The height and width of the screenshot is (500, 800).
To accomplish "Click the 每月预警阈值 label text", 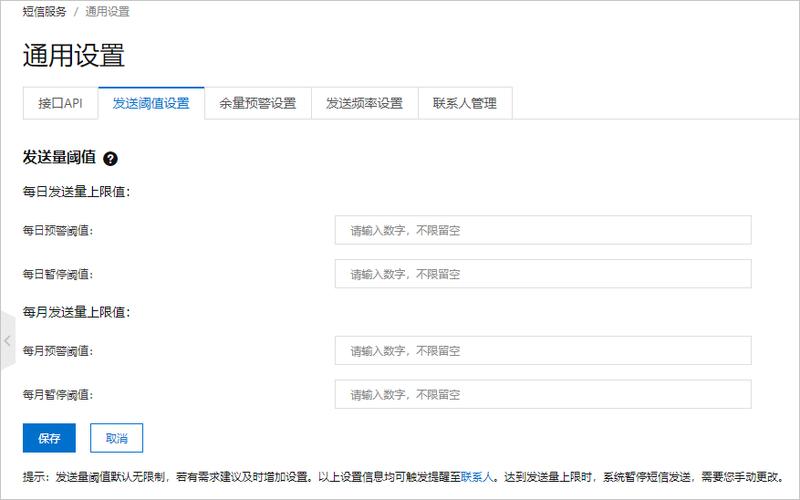I will tap(58, 351).
